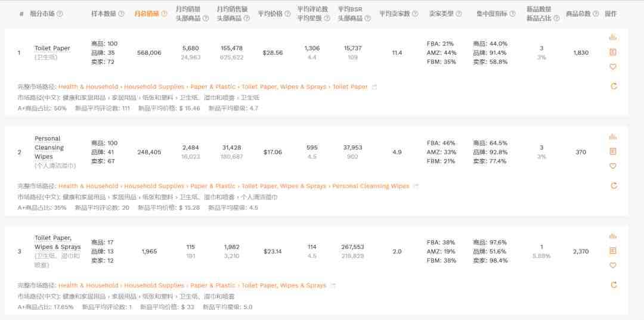Open the bar chart icon for Toilet Paper row
644x320 pixels.
coord(613,38)
